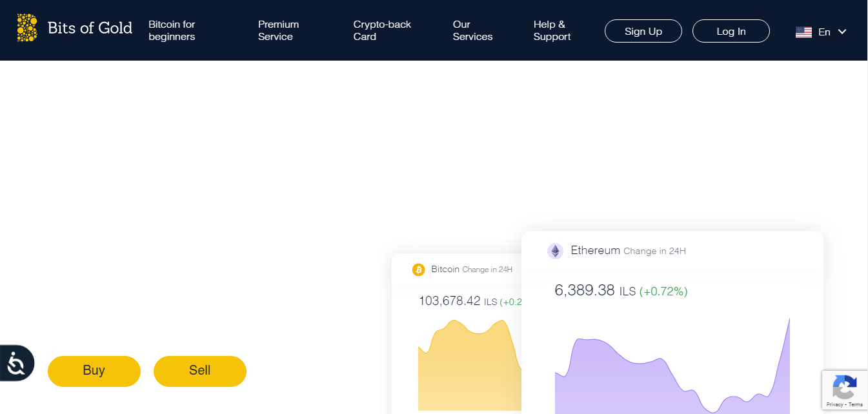This screenshot has width=868, height=414.
Task: Click the yellow Sell button
Action: [200, 371]
